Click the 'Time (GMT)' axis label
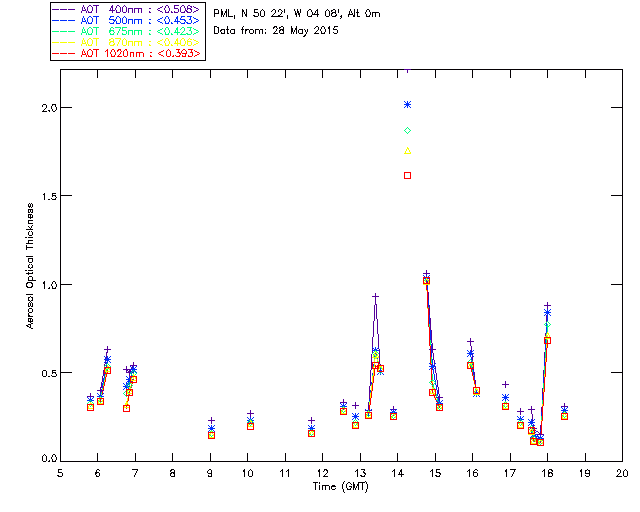This screenshot has width=640, height=512. [x=341, y=485]
